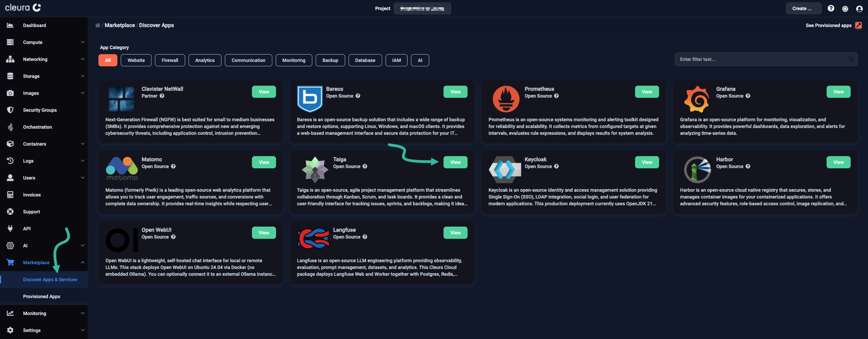Screen dimensions: 868x339
Task: Collapse the Marketplace sidebar section
Action: point(82,263)
